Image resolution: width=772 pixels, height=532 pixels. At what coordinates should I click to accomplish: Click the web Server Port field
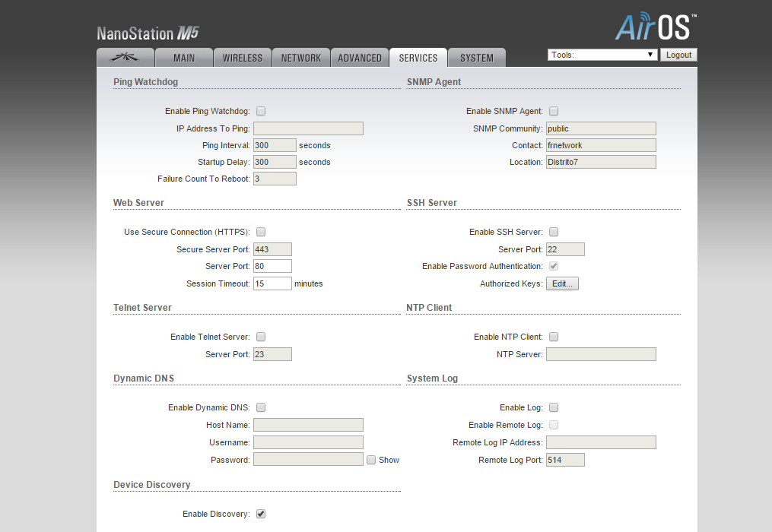point(272,266)
